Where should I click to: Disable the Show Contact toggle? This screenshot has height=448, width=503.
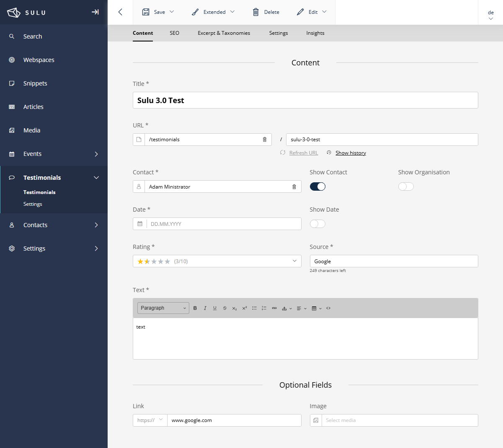coord(317,186)
